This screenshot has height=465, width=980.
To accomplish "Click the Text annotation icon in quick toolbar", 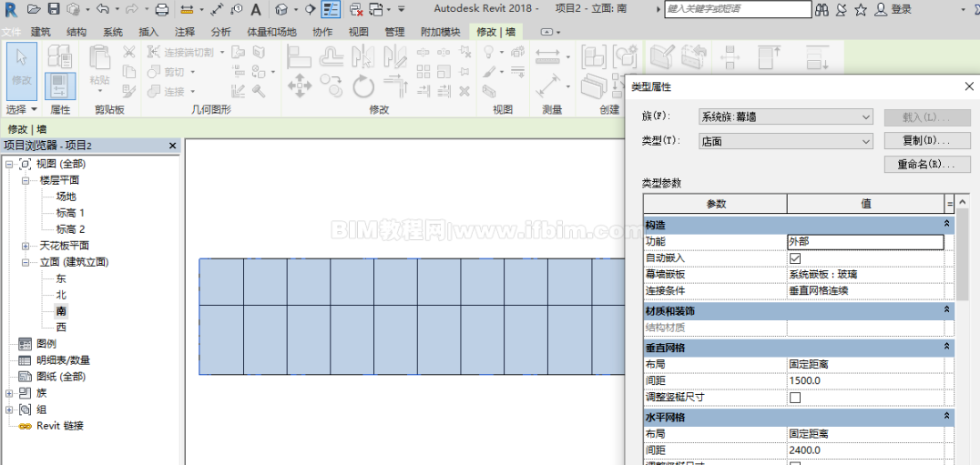I will pyautogui.click(x=256, y=9).
